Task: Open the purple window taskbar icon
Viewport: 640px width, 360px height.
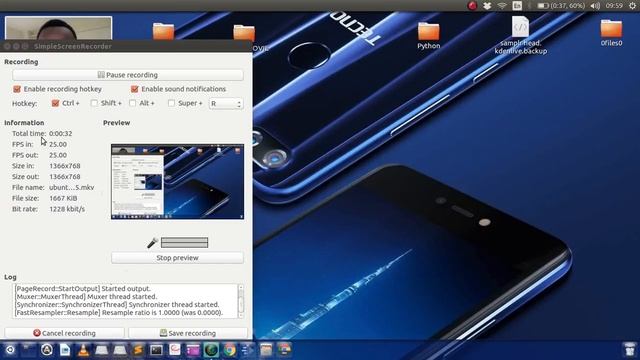Action: (193, 350)
